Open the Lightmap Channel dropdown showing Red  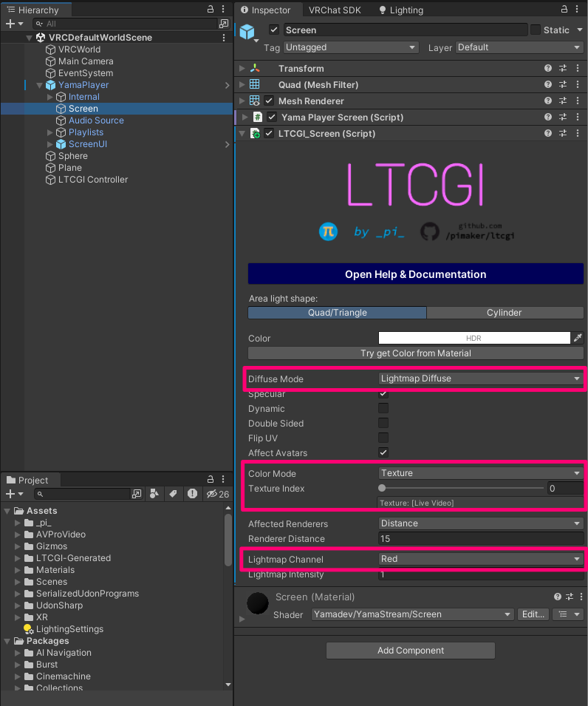coord(480,559)
